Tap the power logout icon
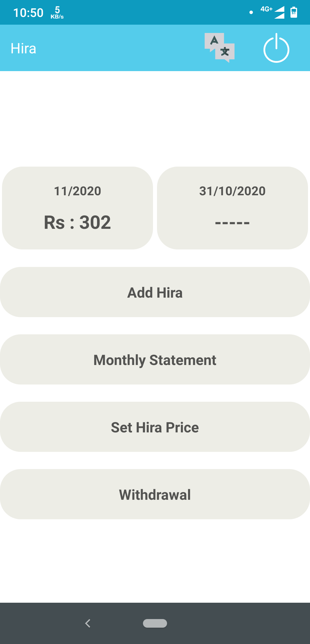Image resolution: width=310 pixels, height=644 pixels. (276, 48)
